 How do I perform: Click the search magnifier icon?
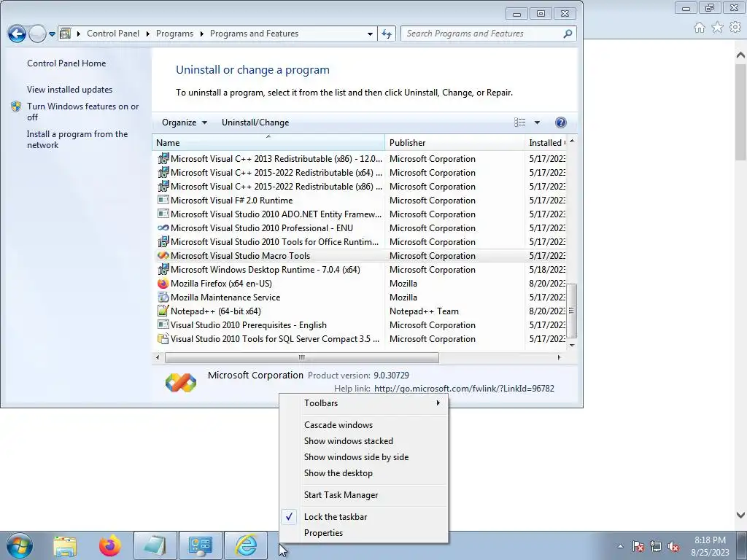click(568, 34)
